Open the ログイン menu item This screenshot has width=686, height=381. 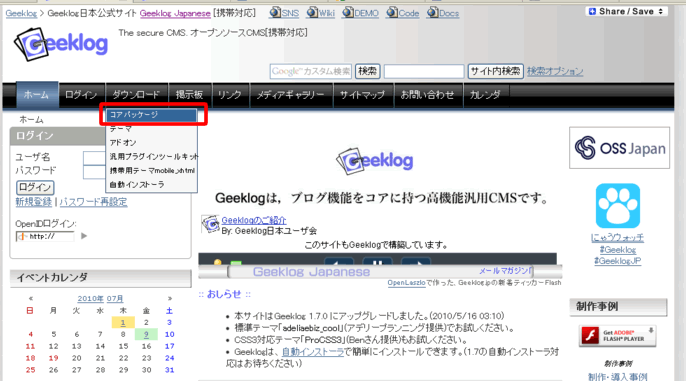(x=81, y=94)
